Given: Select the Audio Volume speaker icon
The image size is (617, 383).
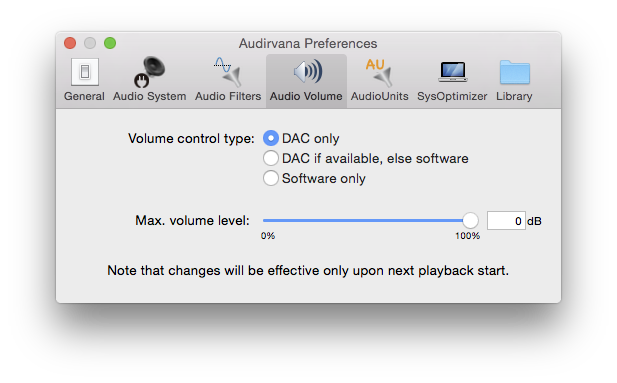Looking at the screenshot, I should point(308,72).
